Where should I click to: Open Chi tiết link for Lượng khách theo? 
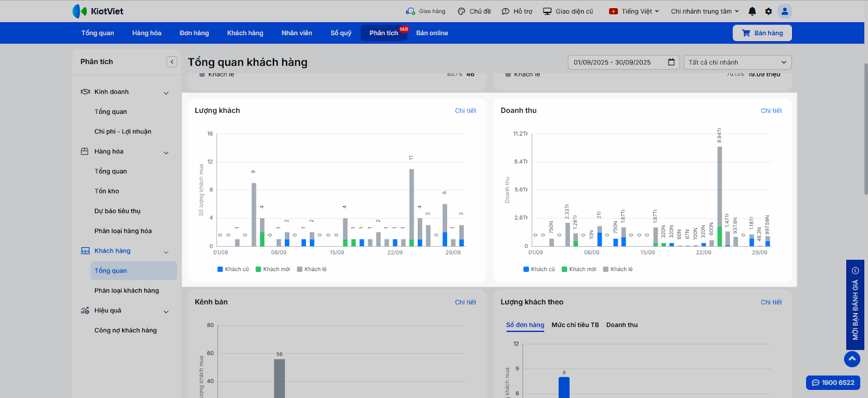[x=771, y=302]
